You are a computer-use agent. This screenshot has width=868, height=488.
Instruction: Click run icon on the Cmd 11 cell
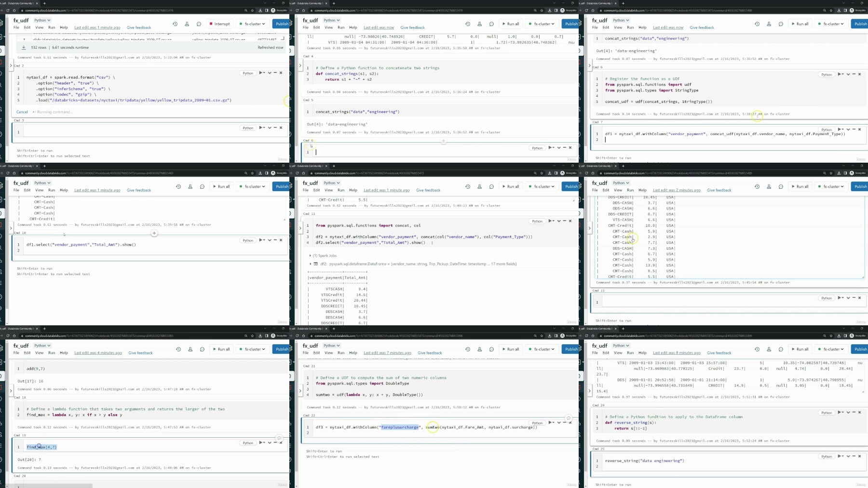pos(551,221)
